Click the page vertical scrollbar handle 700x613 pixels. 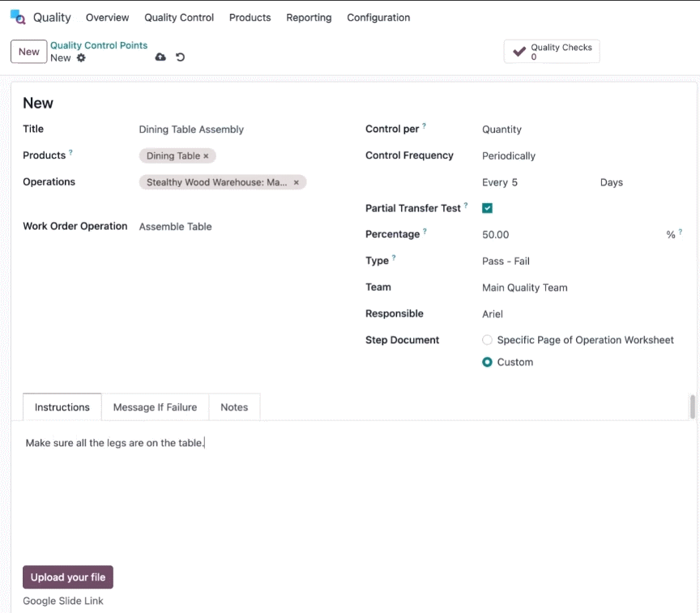pos(693,407)
